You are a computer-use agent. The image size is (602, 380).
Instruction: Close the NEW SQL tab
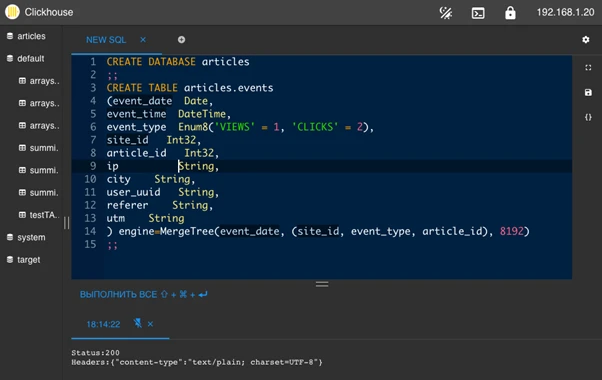[143, 40]
